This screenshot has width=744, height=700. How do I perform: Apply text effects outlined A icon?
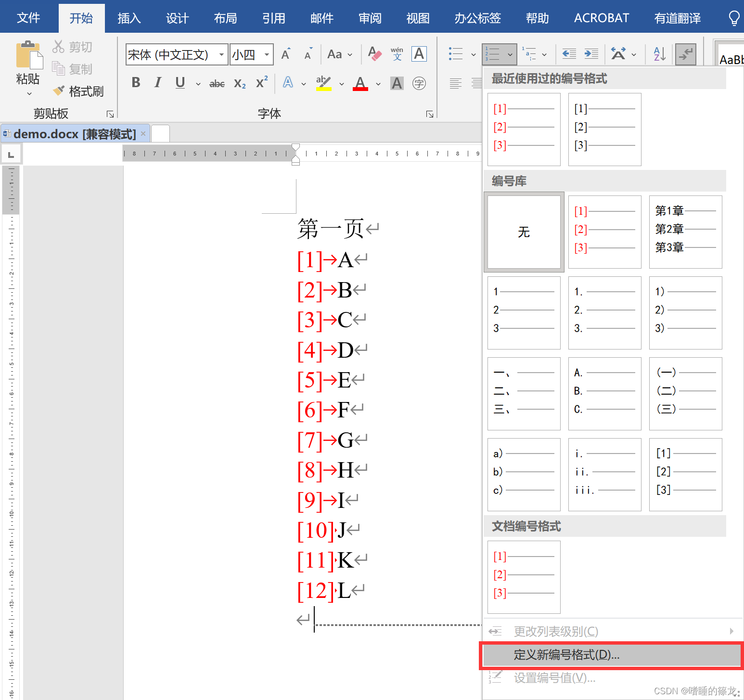click(288, 83)
